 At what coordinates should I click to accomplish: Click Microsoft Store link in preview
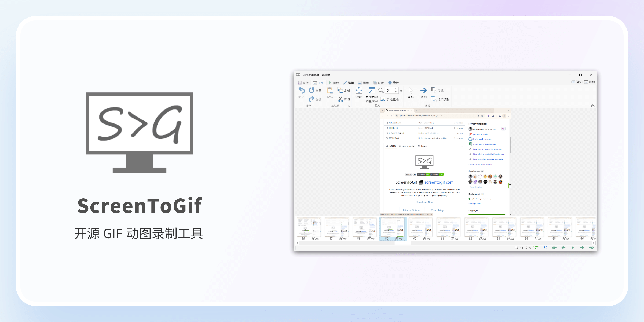412,210
